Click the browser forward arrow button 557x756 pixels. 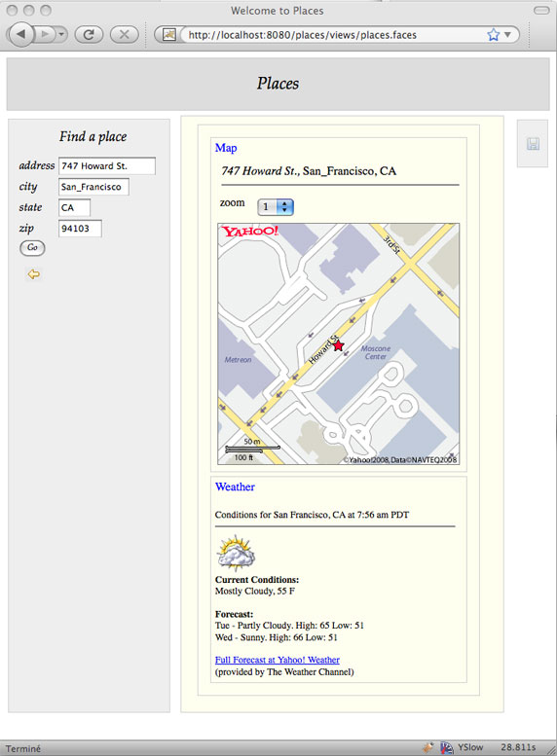[45, 34]
